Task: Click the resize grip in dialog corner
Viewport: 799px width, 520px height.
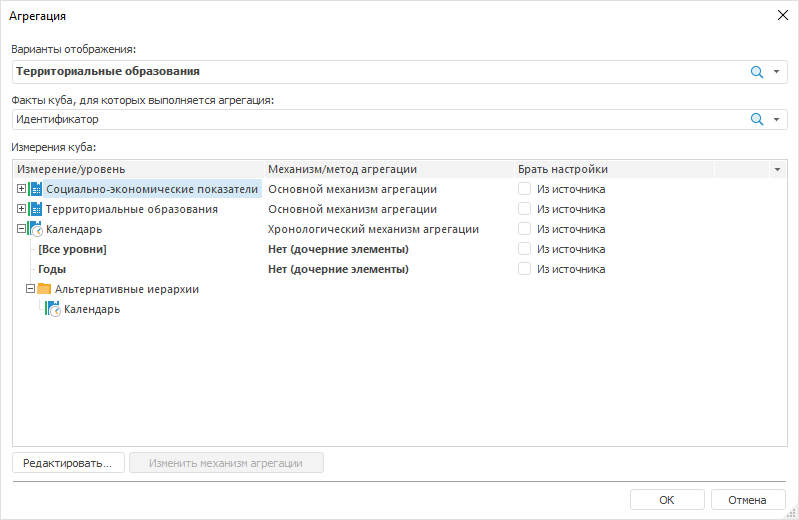Action: pyautogui.click(x=791, y=512)
